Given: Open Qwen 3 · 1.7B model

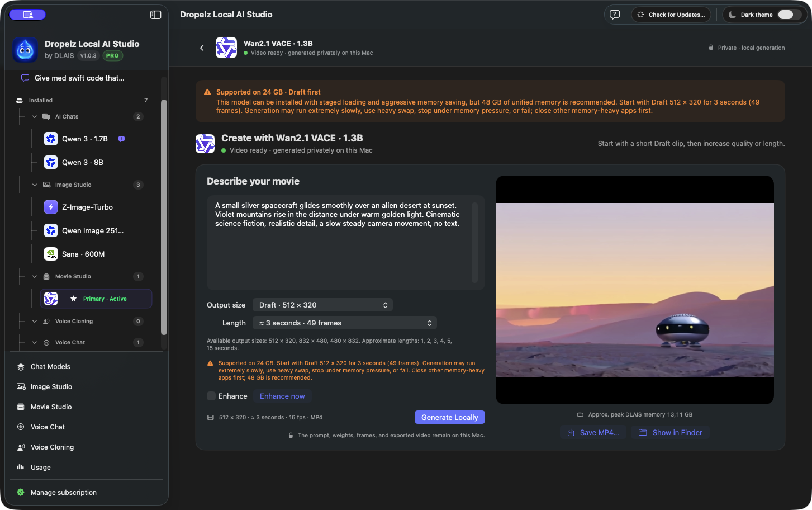Looking at the screenshot, I should click(x=85, y=139).
